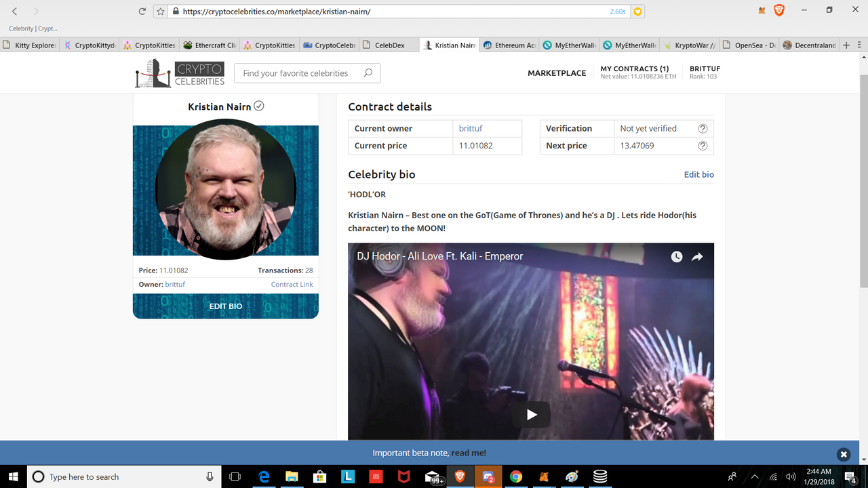Launch Microsoft Edge from the taskbar

click(264, 476)
